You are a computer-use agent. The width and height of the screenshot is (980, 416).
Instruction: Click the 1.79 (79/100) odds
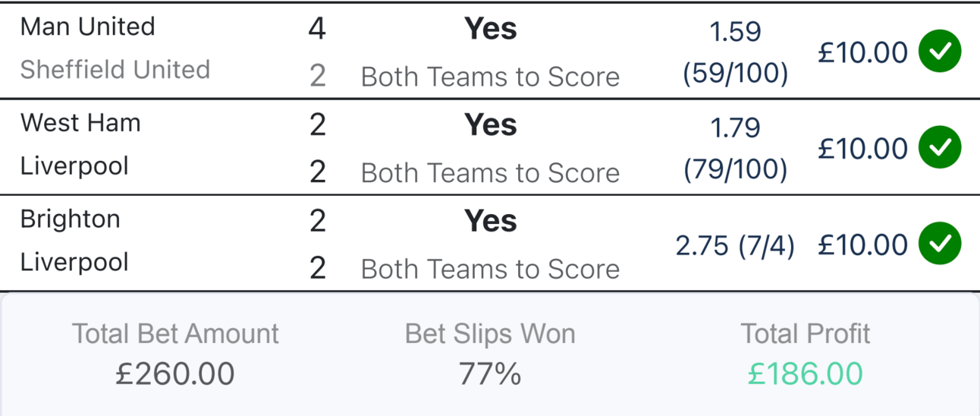coord(736,148)
